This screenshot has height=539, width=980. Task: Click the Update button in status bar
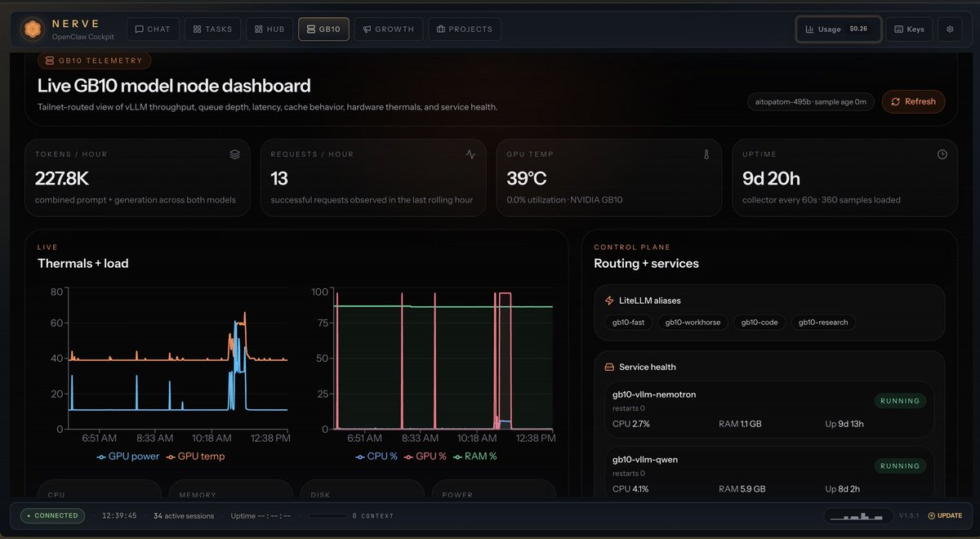[944, 515]
